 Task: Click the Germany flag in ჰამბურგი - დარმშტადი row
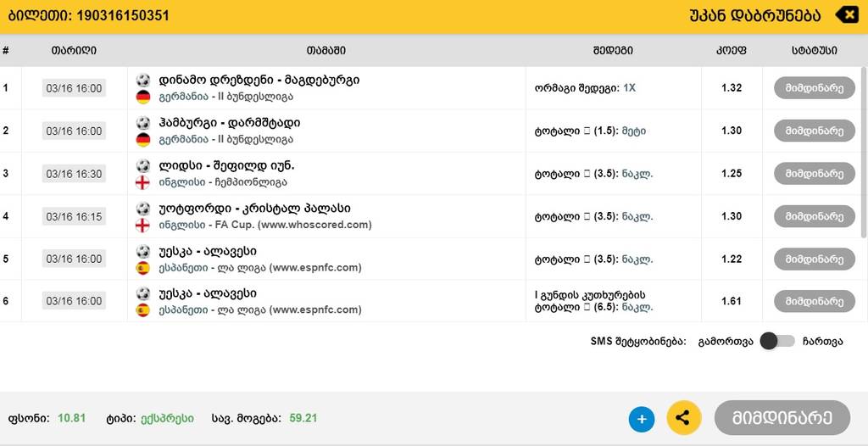142,140
